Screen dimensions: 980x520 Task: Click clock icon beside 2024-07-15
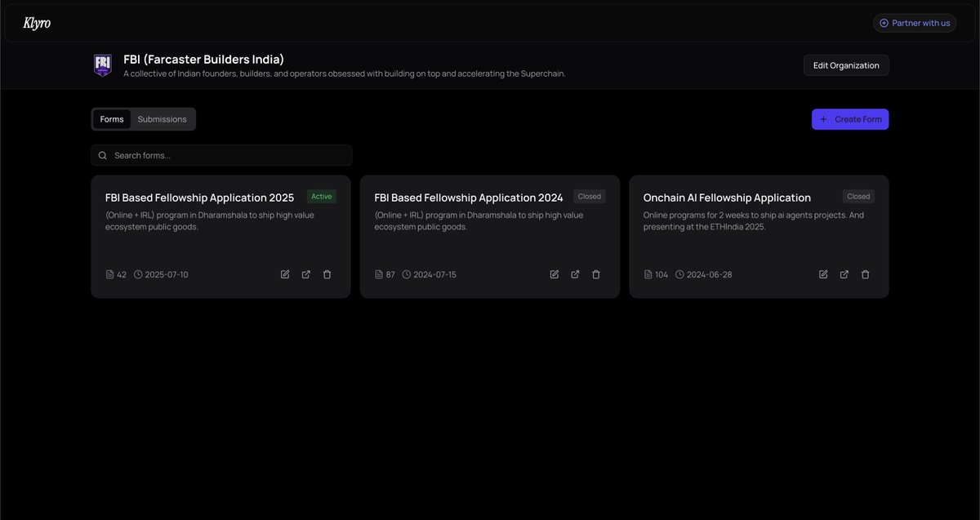point(407,274)
